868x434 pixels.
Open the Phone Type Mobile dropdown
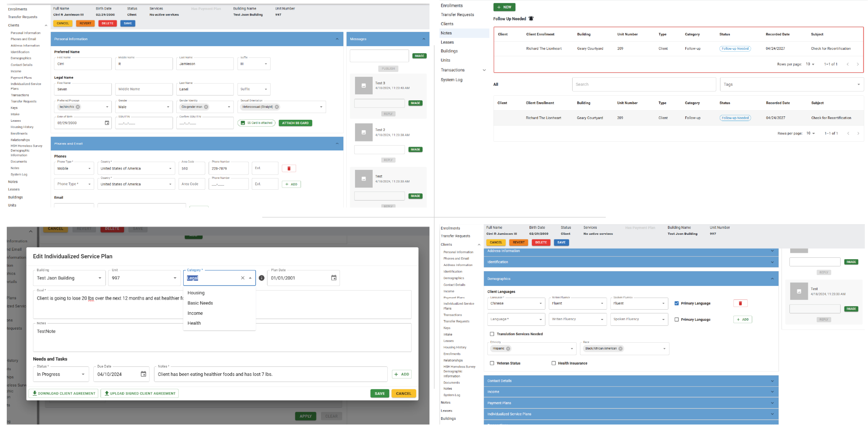point(74,168)
